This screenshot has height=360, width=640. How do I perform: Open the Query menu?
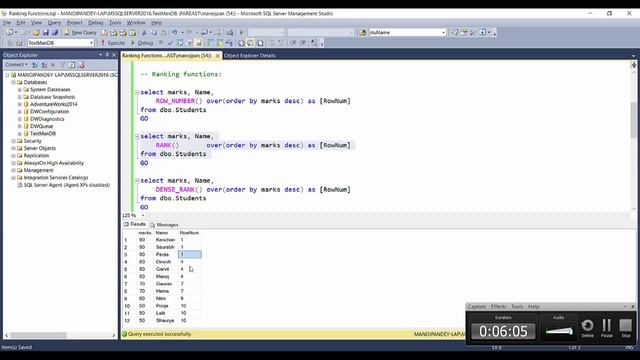tap(54, 22)
